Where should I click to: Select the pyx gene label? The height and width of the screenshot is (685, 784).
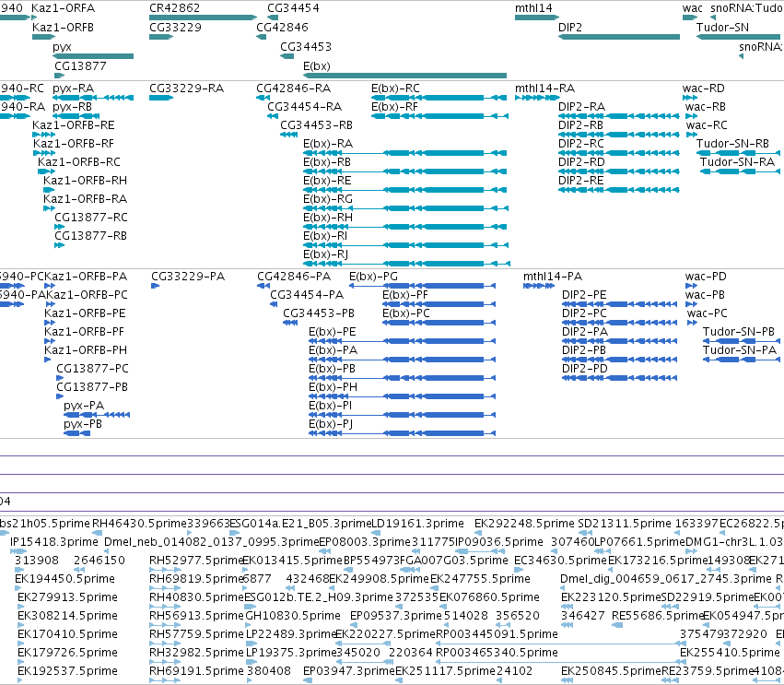[x=62, y=47]
